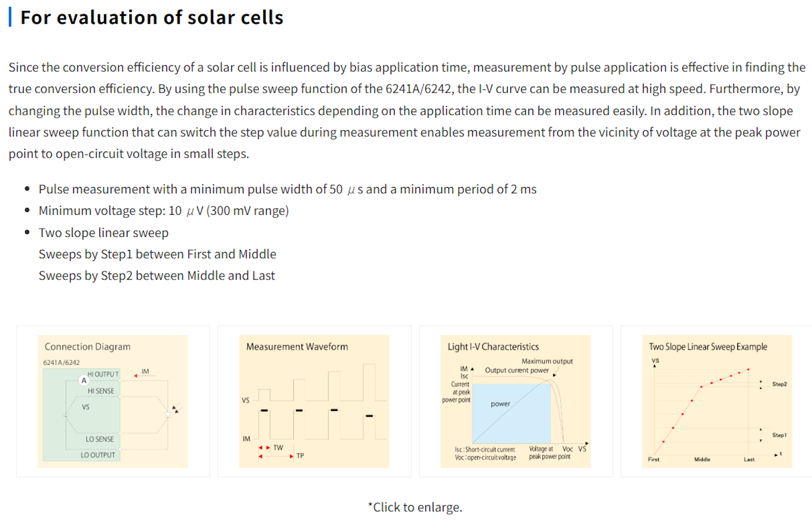Open the Light I-V Characteristics image

(515, 401)
